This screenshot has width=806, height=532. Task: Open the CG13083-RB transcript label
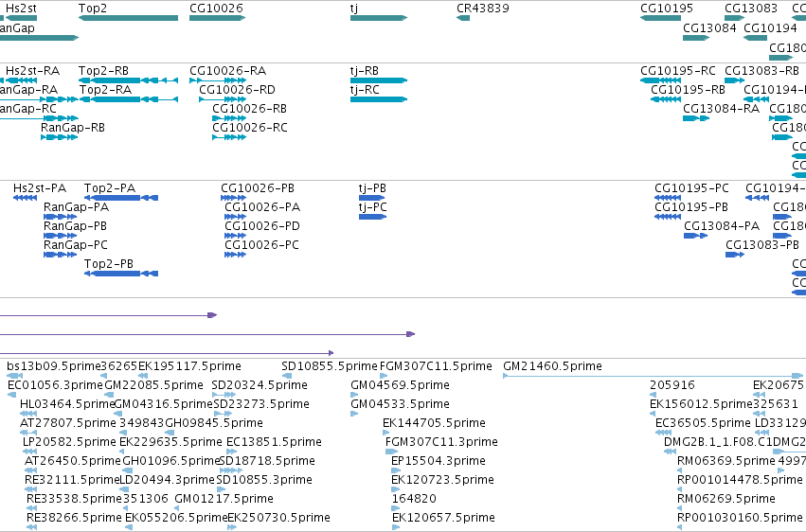[761, 71]
